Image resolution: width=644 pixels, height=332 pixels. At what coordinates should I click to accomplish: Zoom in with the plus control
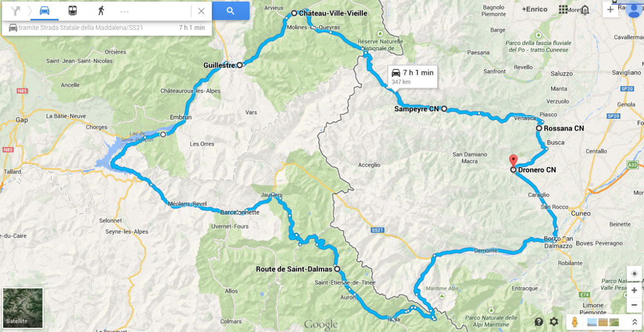634,290
